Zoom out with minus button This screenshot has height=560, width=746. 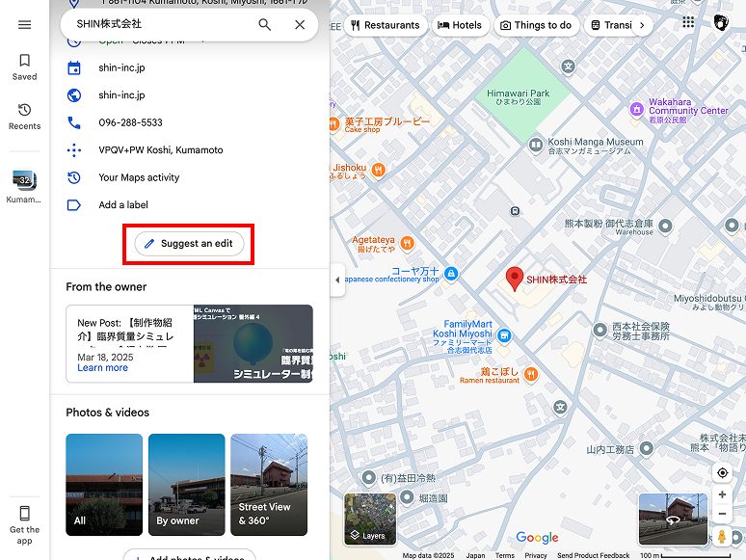pyautogui.click(x=722, y=514)
